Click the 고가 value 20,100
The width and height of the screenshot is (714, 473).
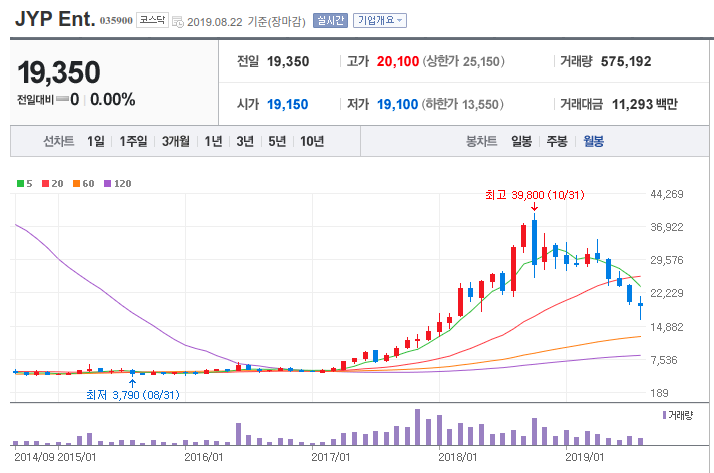[398, 61]
